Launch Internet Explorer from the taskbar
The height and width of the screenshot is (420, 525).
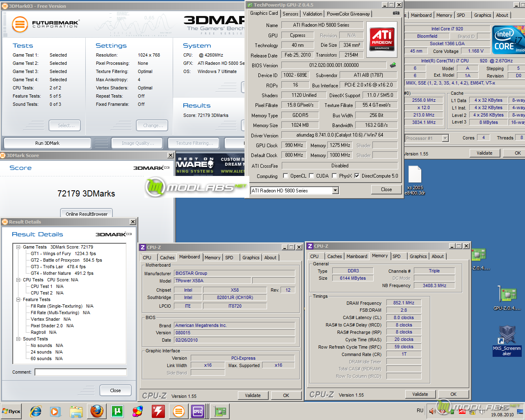(36, 411)
